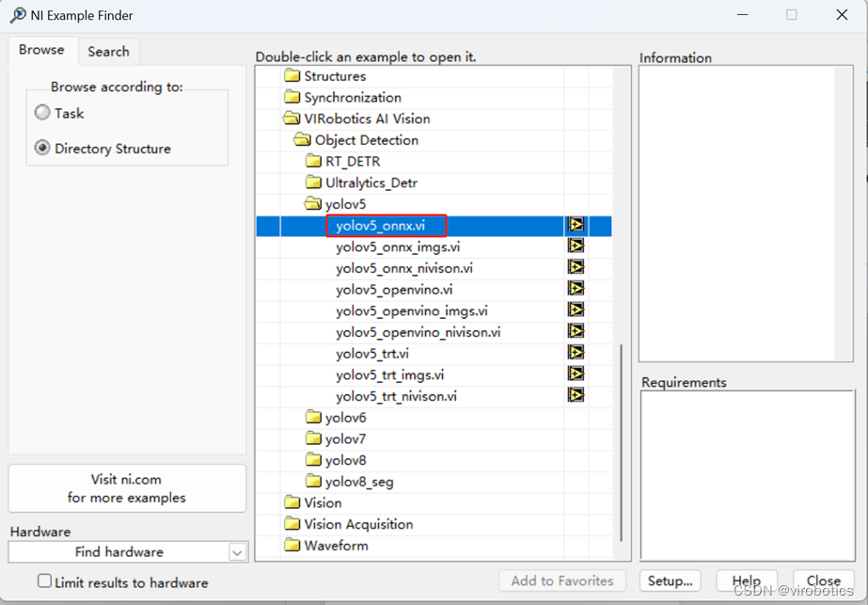
Task: Select the Waveform folder label
Action: click(x=336, y=545)
